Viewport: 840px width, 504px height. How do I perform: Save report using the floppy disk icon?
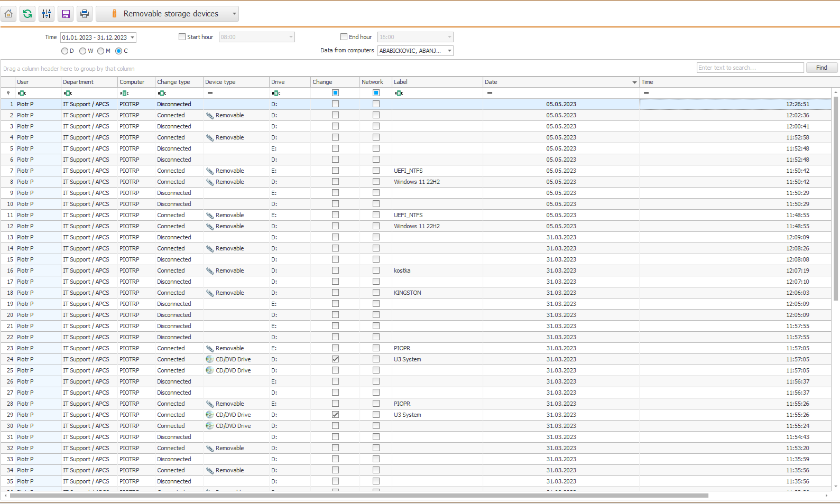(66, 14)
